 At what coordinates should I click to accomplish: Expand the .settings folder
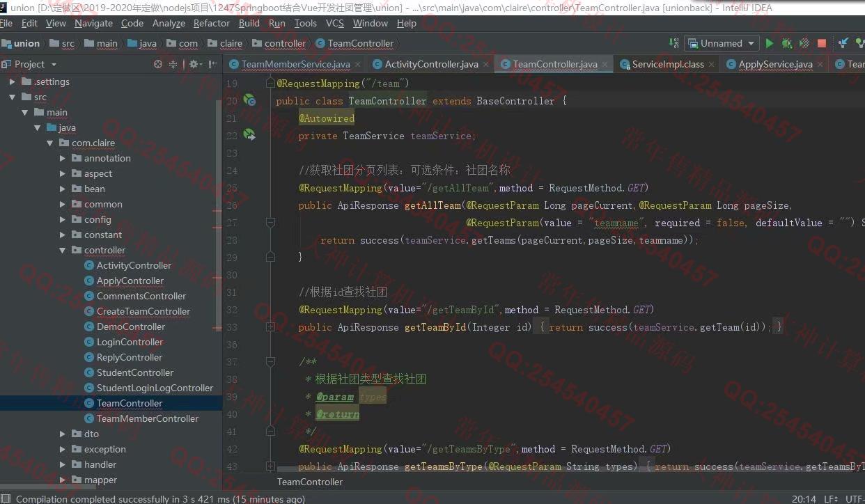tap(13, 81)
